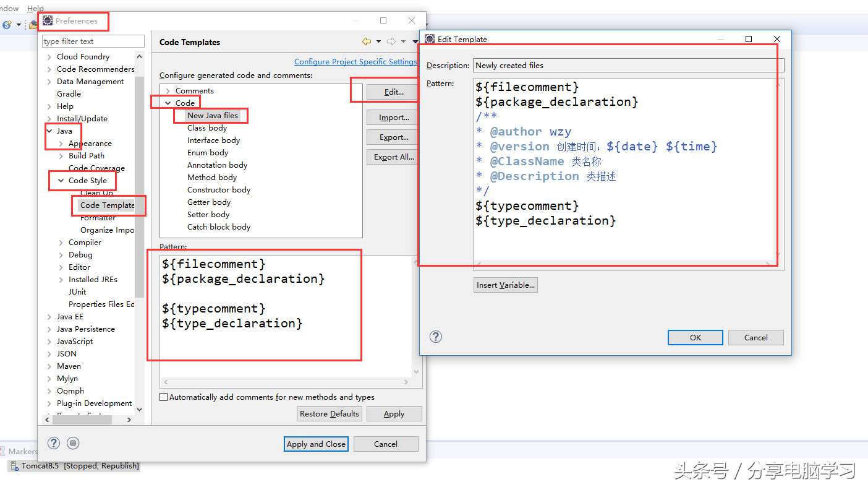Select Code Recommenders in the tree
The width and height of the screenshot is (868, 487).
point(95,69)
